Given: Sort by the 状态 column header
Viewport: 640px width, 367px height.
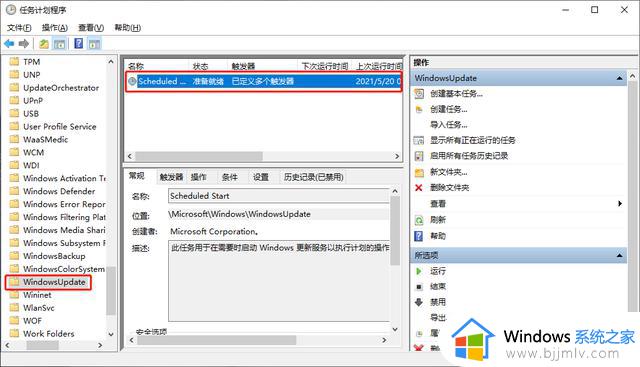Looking at the screenshot, I should pos(208,66).
